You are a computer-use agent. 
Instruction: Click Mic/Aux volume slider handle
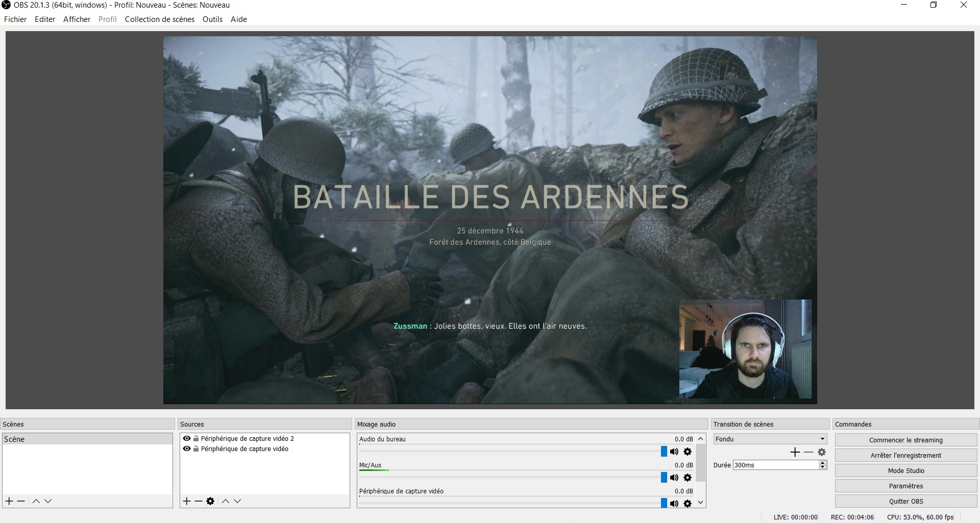664,478
